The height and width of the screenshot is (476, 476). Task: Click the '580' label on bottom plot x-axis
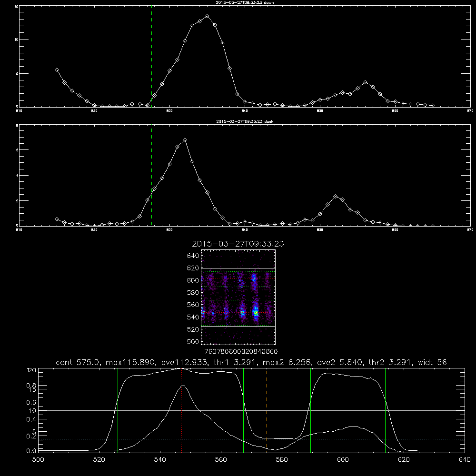pos(282,460)
